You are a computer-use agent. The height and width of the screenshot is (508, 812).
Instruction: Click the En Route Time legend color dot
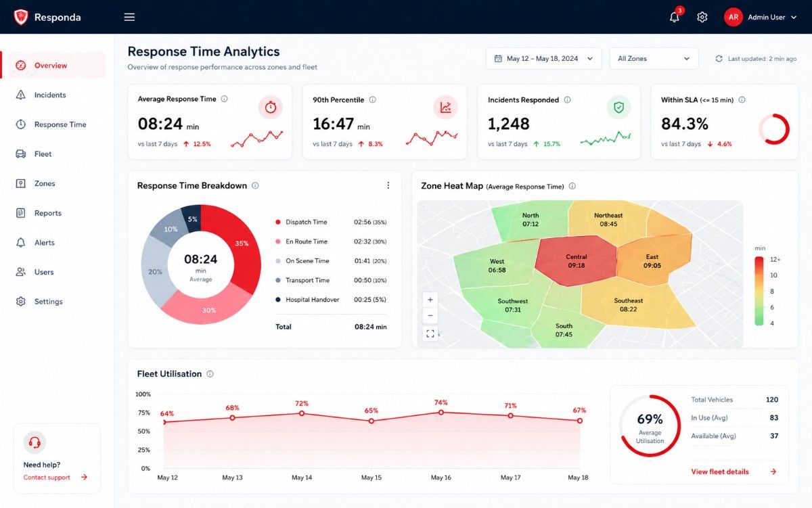coord(278,241)
